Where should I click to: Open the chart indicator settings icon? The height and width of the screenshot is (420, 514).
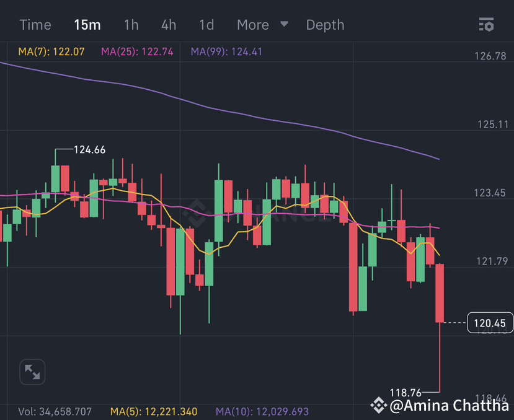486,25
